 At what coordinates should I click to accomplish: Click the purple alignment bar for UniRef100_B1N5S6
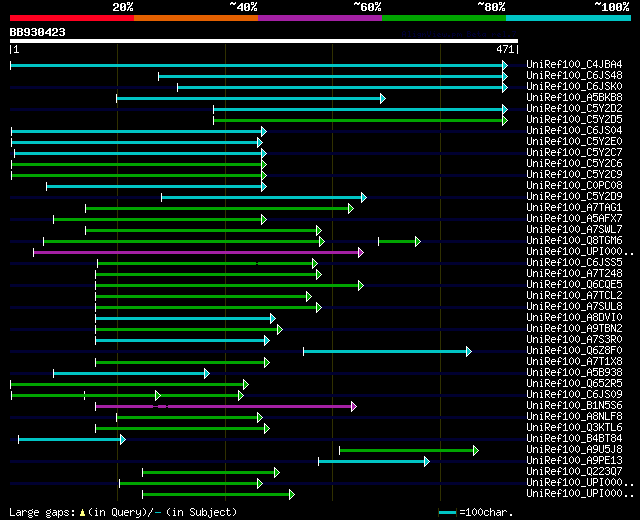pyautogui.click(x=226, y=407)
